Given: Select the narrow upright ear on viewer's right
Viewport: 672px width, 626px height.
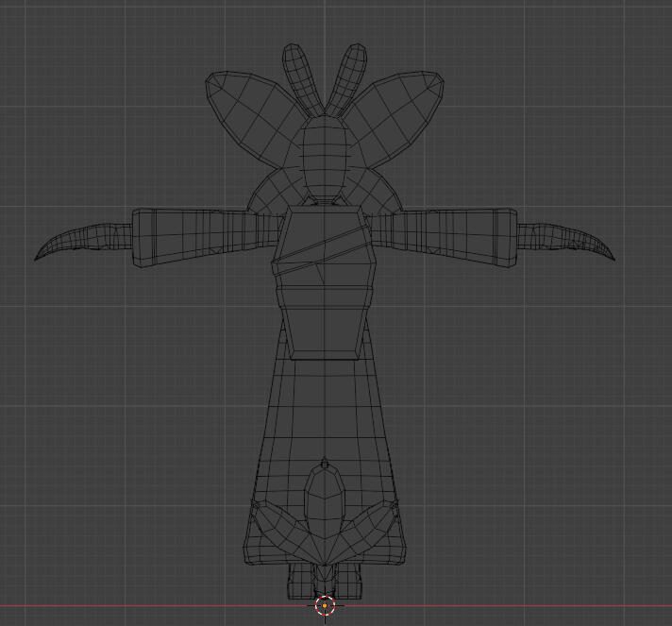Looking at the screenshot, I should coord(346,79).
